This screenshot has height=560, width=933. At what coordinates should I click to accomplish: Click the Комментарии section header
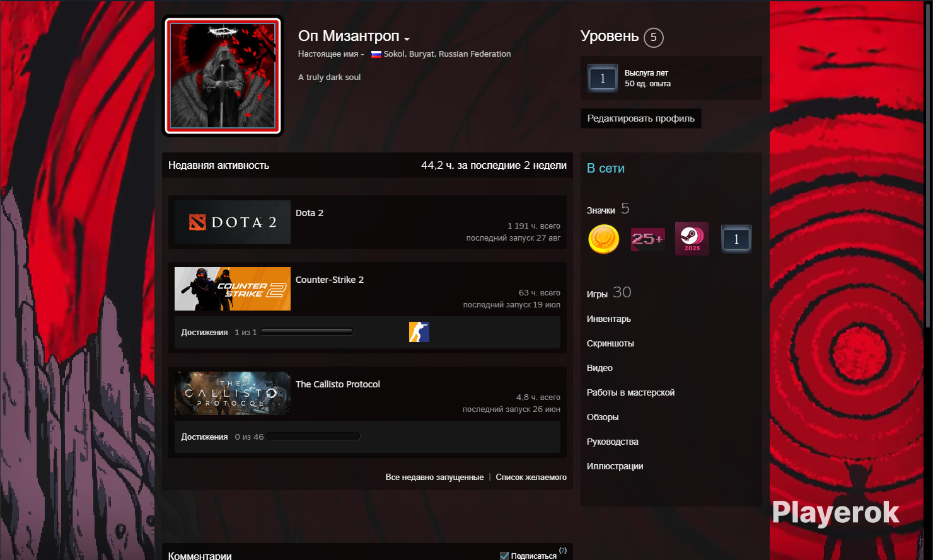coord(200,556)
